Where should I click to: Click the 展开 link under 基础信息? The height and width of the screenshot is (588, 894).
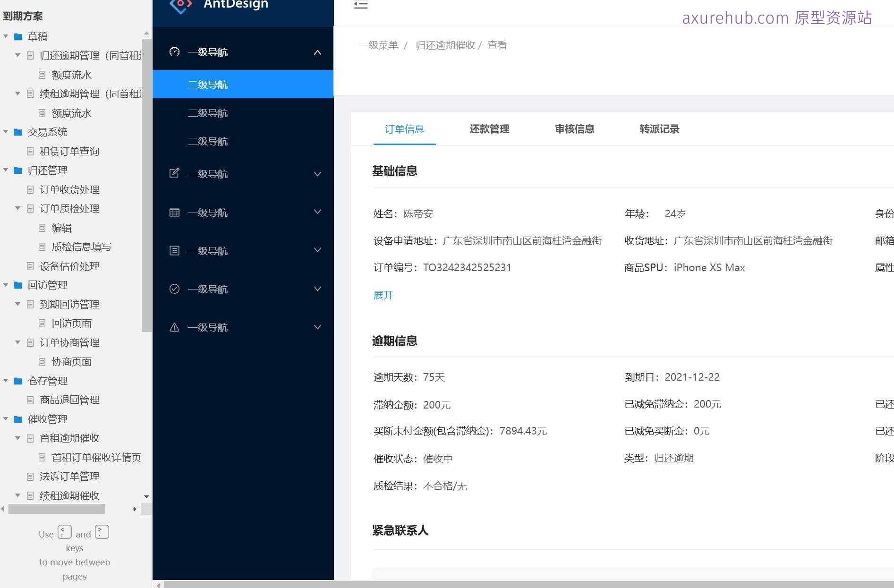pos(383,295)
